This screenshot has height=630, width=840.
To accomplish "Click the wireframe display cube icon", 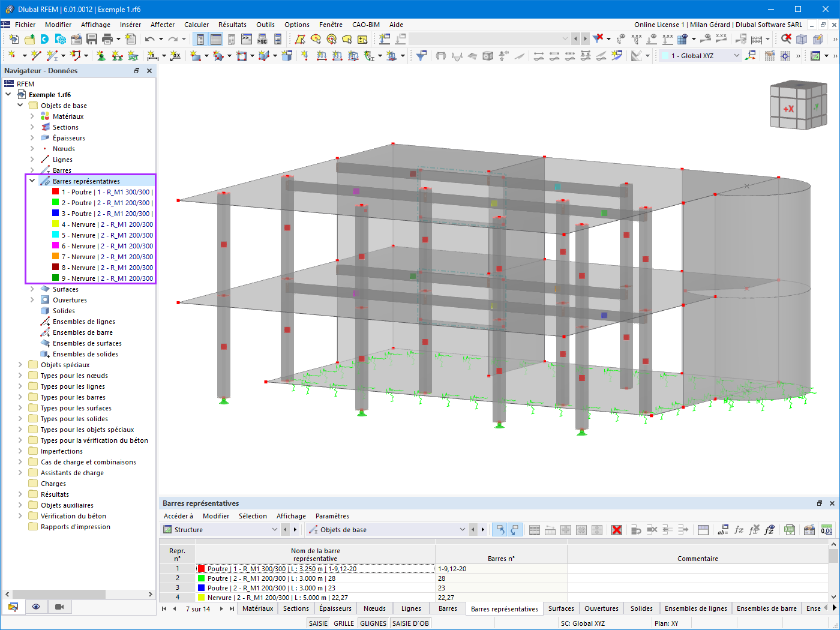I will coord(802,39).
